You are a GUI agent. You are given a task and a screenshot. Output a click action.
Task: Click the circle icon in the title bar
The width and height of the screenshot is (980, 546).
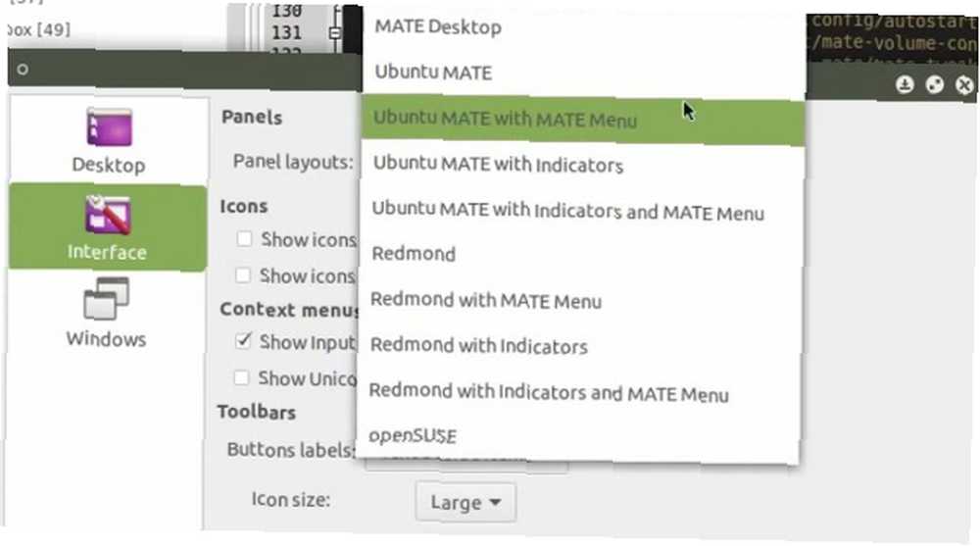pyautogui.click(x=23, y=70)
